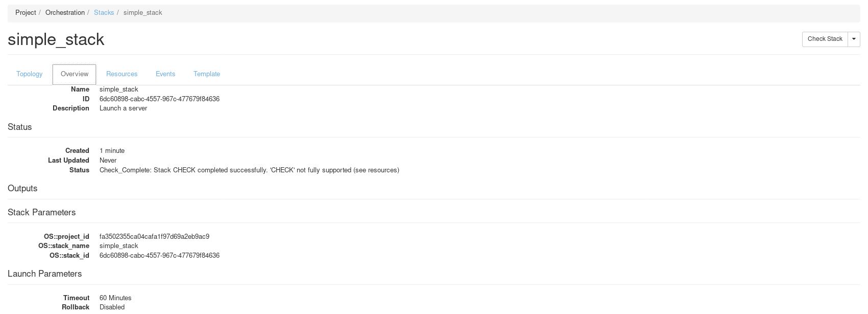Follow the Stacks breadcrumb link
The height and width of the screenshot is (314, 868).
point(104,13)
